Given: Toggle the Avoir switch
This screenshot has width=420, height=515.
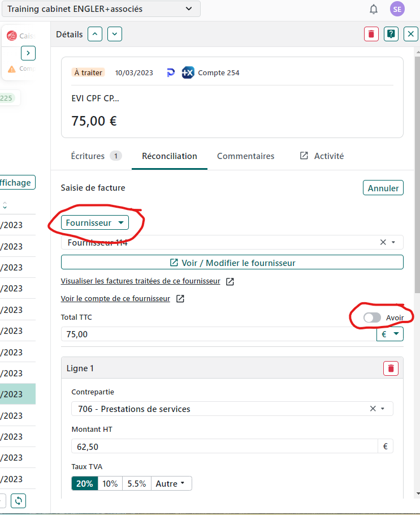Looking at the screenshot, I should point(372,317).
